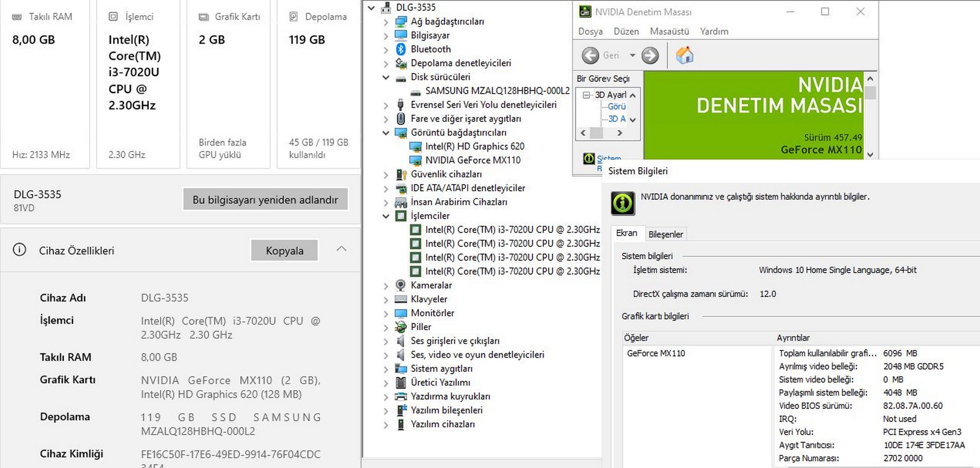
Task: Open the back history dropdown arrow
Action: coord(632,55)
